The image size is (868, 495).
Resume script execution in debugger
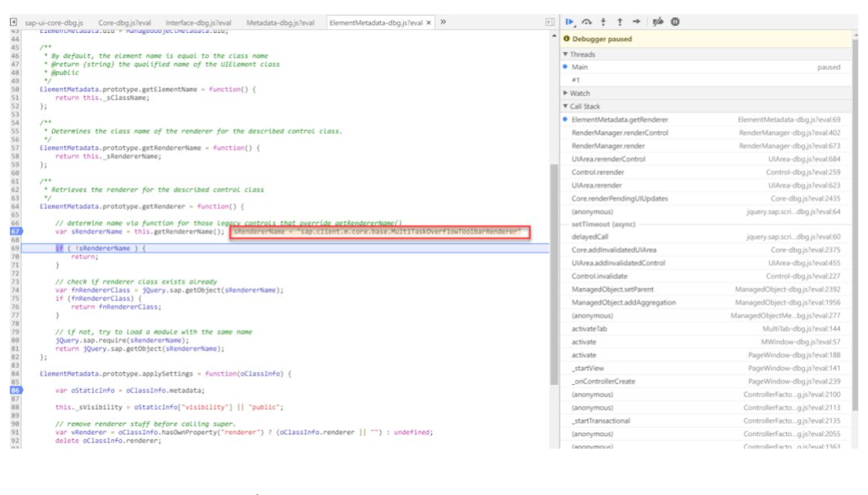click(569, 21)
